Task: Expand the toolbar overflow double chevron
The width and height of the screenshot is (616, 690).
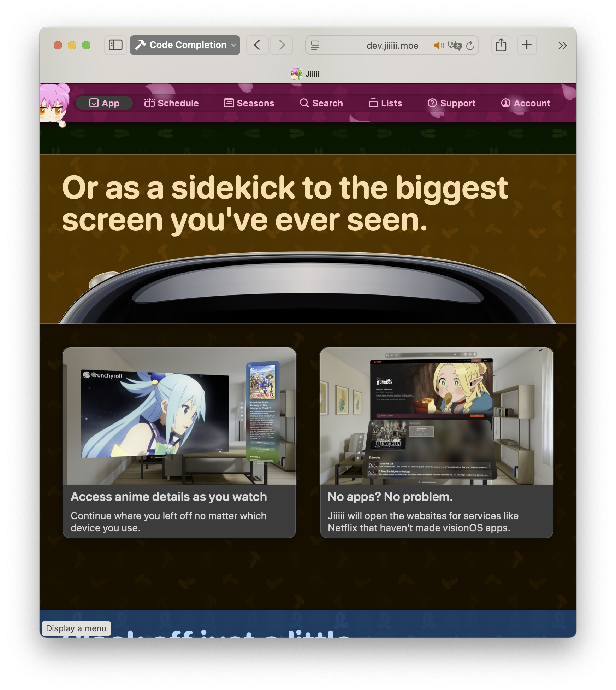Action: pyautogui.click(x=562, y=45)
